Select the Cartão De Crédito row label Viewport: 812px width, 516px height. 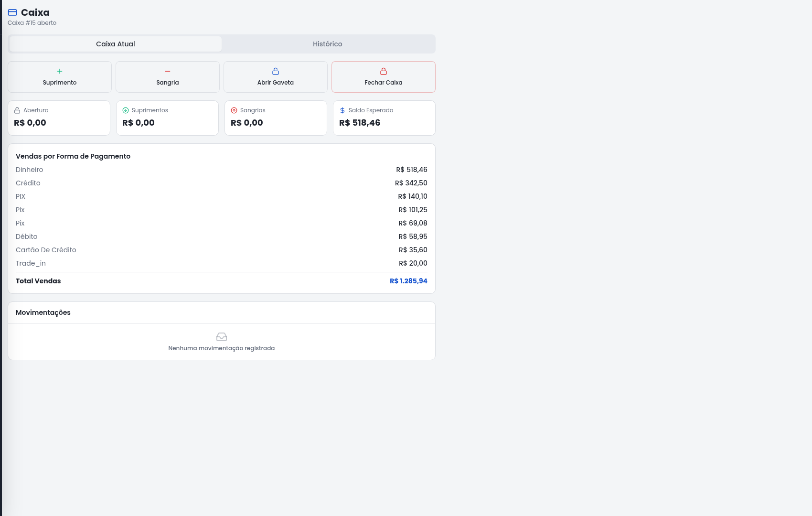coord(46,250)
